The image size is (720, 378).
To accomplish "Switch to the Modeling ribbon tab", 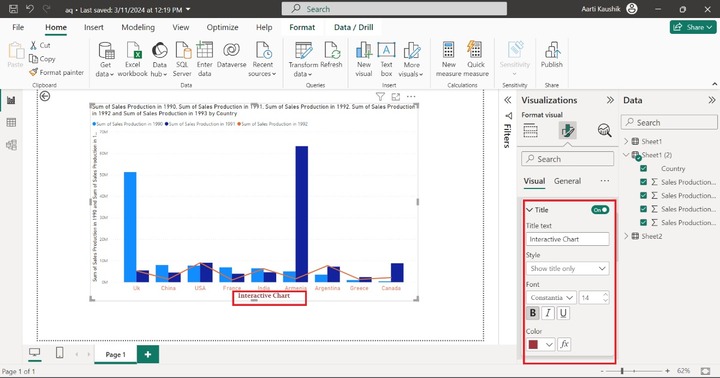I will tap(138, 27).
